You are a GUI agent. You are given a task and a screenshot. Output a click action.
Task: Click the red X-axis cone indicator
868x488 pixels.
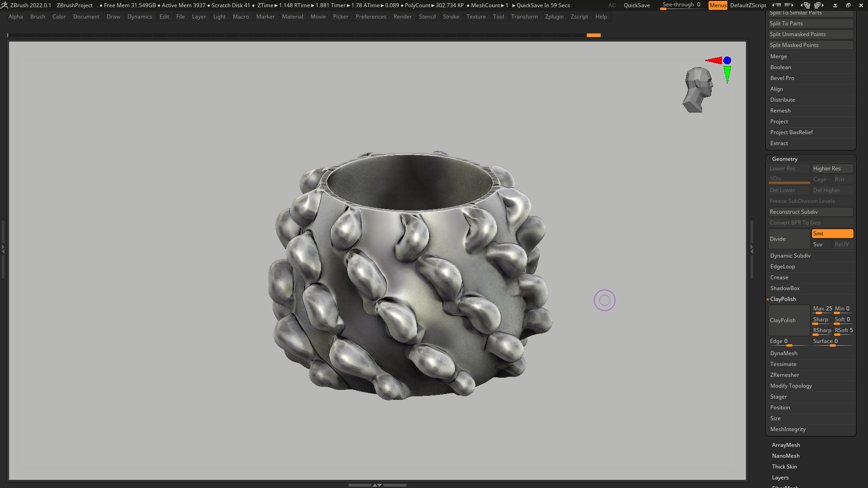click(714, 60)
